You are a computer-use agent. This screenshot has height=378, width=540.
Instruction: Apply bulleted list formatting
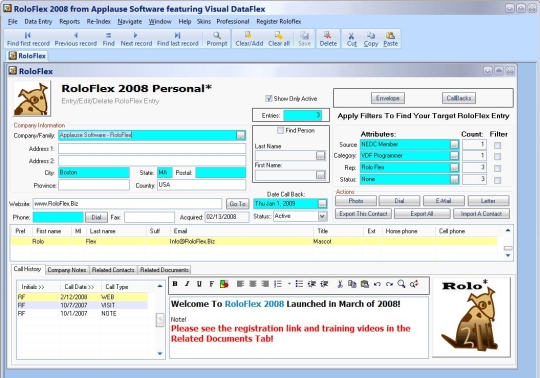coord(299,284)
